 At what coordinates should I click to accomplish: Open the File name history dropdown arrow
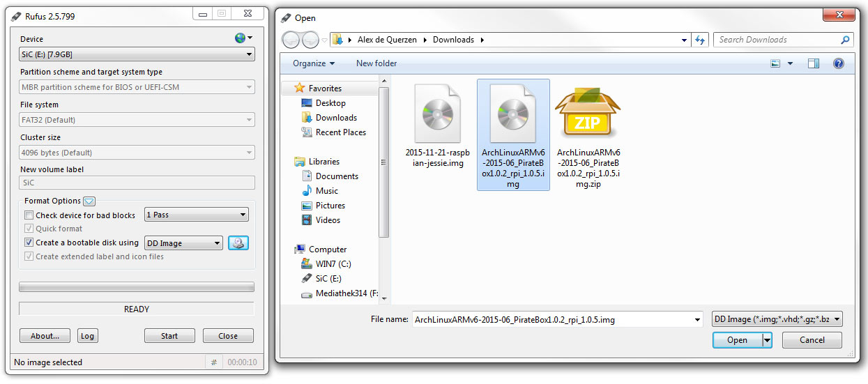coord(697,320)
